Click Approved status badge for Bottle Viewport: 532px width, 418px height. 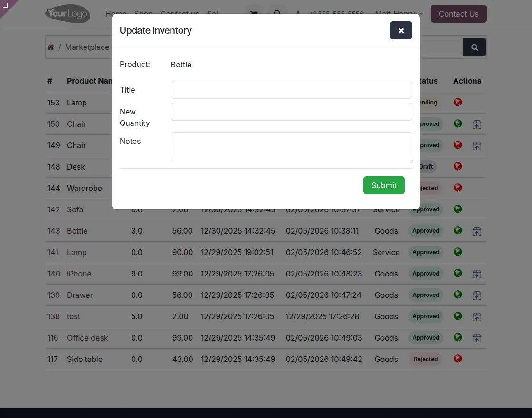click(x=426, y=231)
